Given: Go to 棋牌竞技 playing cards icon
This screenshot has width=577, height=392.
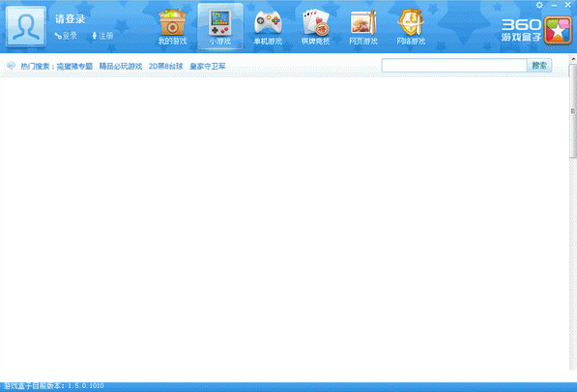Looking at the screenshot, I should click(316, 22).
